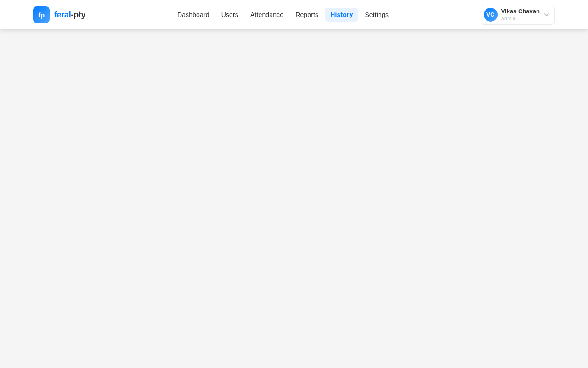Image resolution: width=588 pixels, height=368 pixels.
Task: Click the VC user avatar
Action: pos(491,15)
